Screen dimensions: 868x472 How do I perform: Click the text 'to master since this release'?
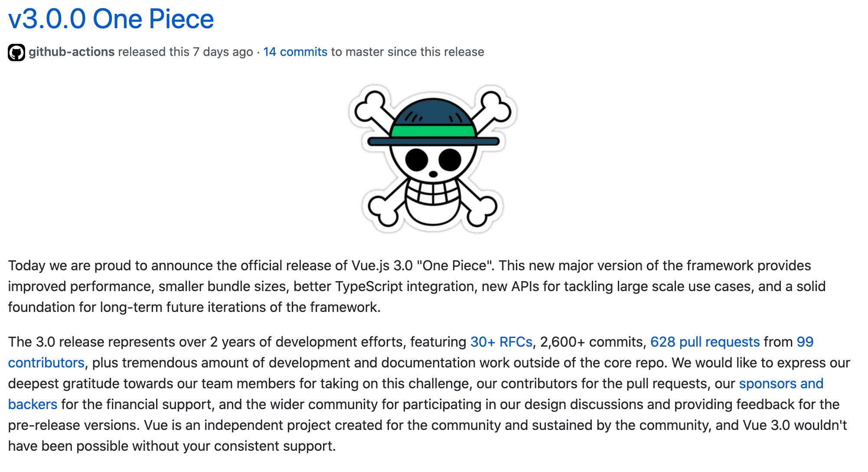[408, 52]
